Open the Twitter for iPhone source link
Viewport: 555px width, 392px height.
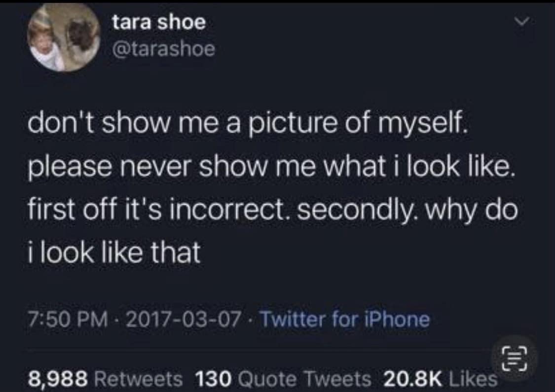[344, 320]
